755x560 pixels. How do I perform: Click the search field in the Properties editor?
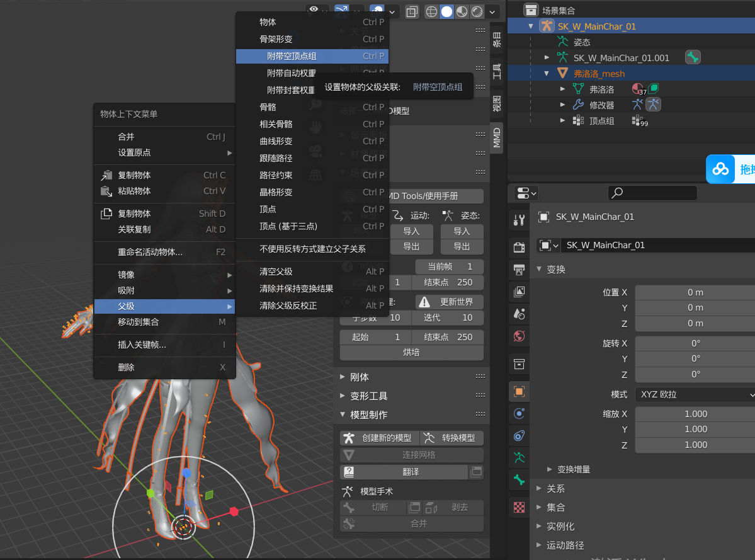coord(652,193)
